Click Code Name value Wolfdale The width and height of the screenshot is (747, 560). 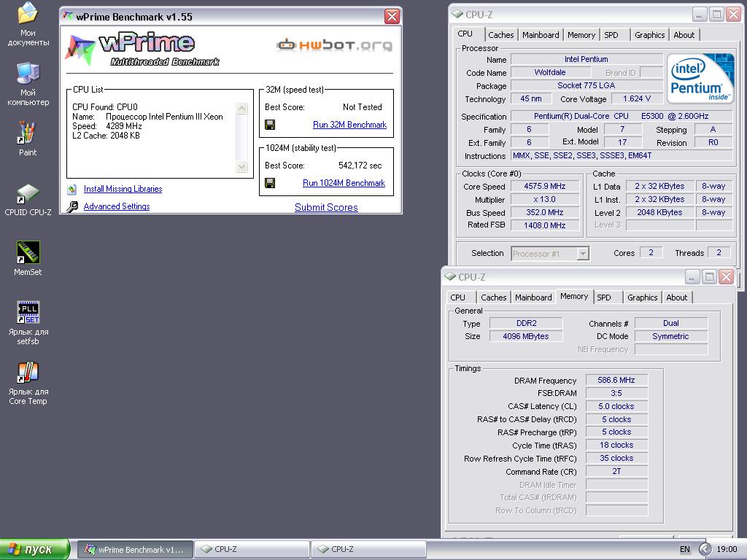coord(550,72)
